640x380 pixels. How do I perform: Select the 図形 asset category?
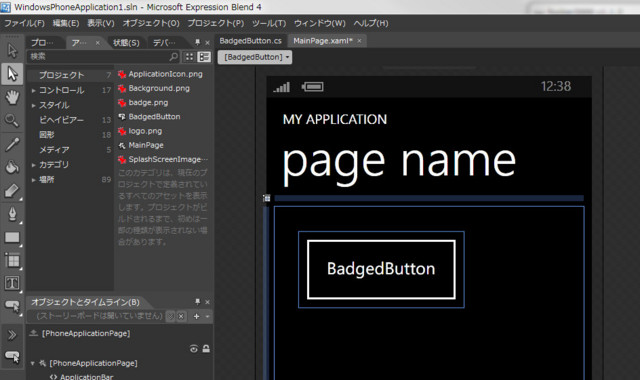[x=70, y=135]
